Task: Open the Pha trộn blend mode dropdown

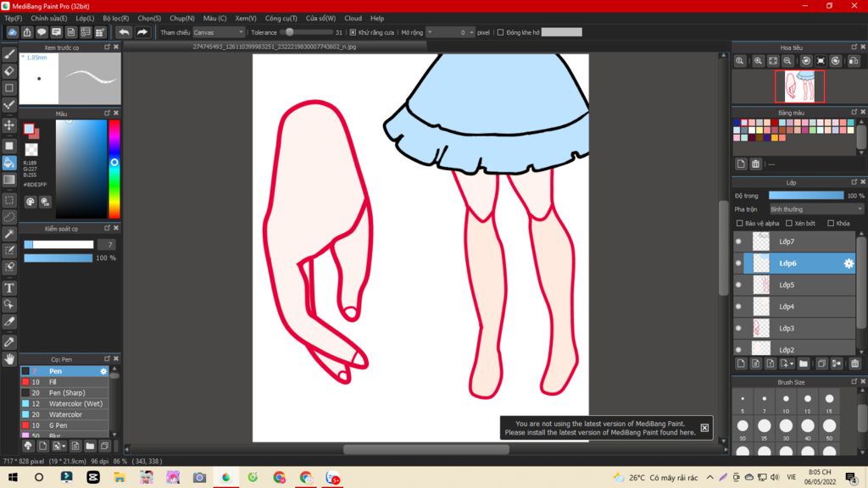Action: 816,209
